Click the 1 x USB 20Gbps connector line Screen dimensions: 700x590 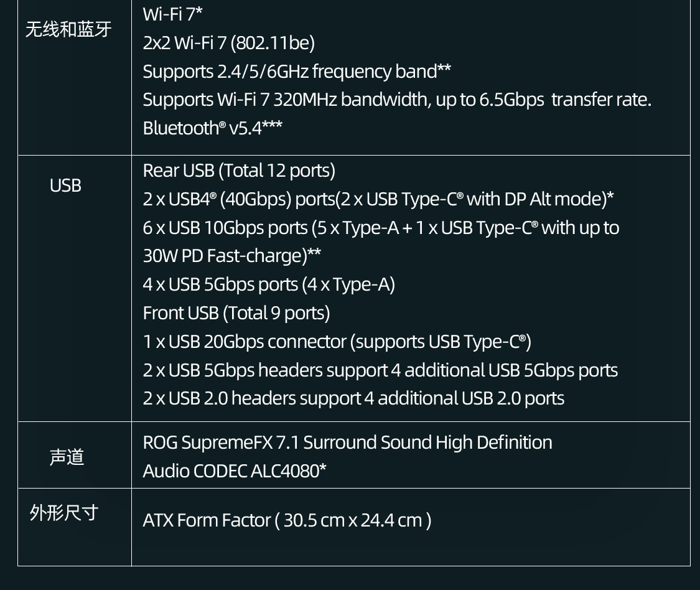[337, 342]
